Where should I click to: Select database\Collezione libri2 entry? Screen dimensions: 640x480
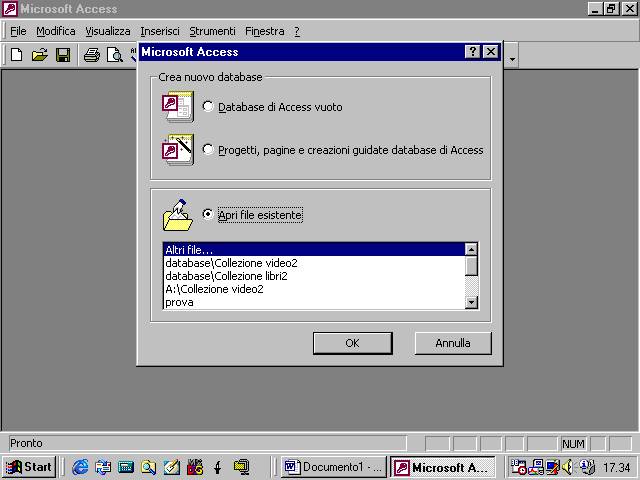(314, 276)
